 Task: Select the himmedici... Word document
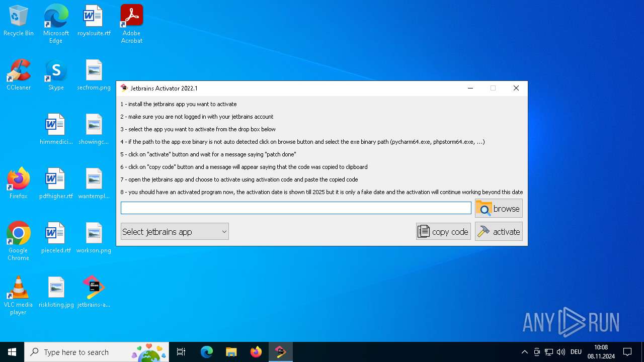[x=56, y=130]
